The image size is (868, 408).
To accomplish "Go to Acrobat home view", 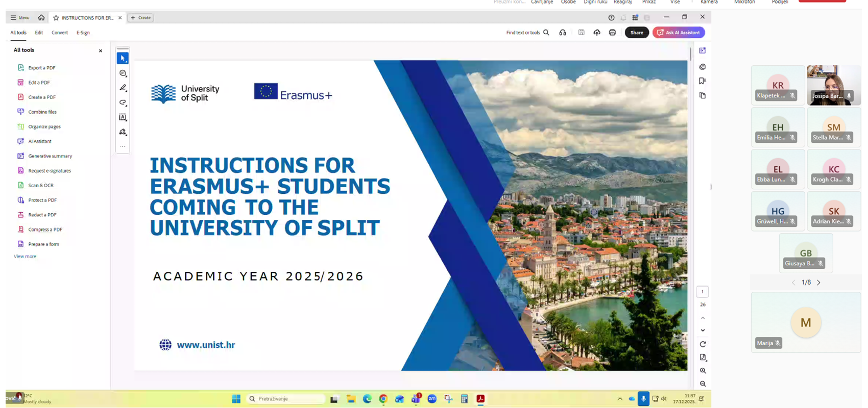I will (41, 17).
